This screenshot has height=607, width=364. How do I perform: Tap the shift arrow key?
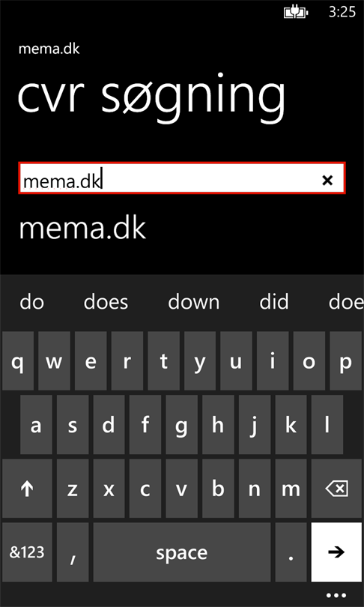click(27, 488)
